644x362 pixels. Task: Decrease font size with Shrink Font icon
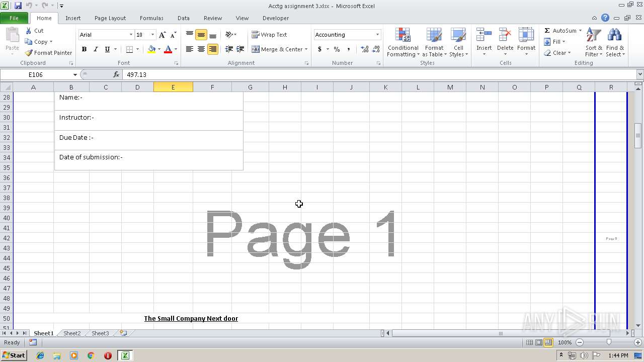tap(173, 35)
